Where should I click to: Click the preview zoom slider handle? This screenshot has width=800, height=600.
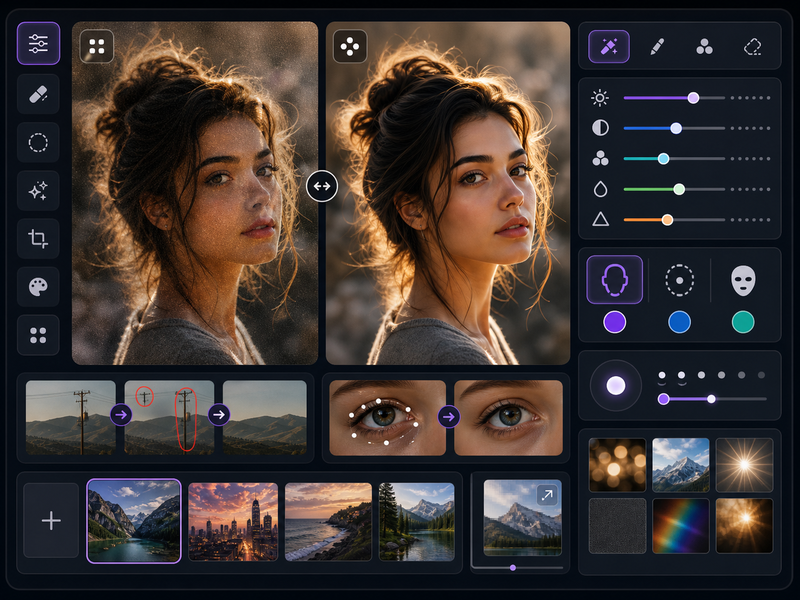pos(513,568)
